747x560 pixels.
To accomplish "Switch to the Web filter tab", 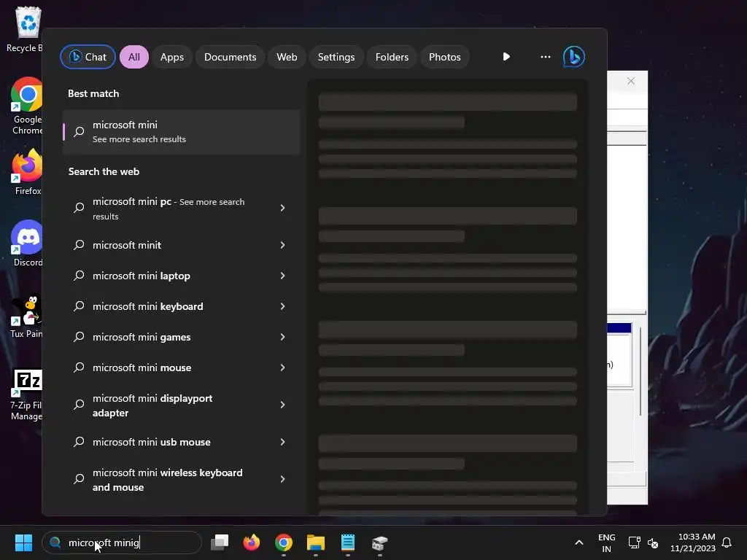I will coord(287,57).
